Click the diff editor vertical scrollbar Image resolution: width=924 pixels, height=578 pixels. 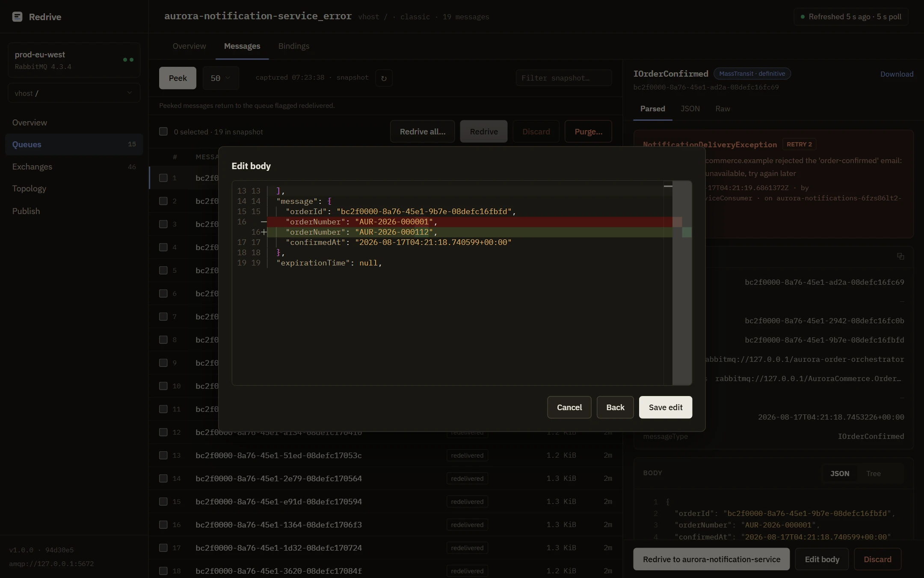tap(682, 283)
